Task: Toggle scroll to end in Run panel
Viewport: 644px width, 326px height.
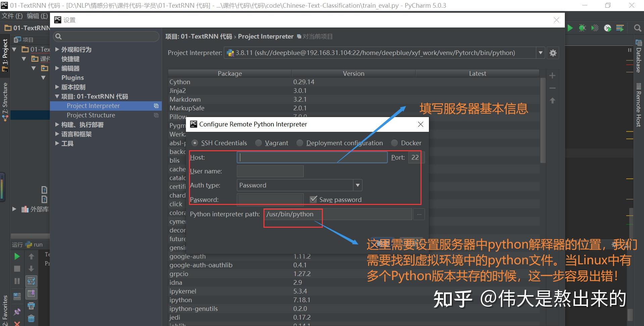Action: (31, 293)
